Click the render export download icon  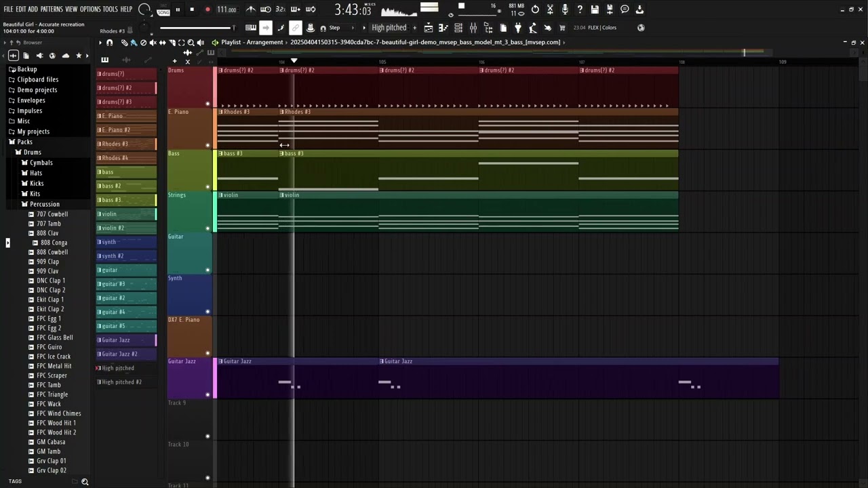639,9
